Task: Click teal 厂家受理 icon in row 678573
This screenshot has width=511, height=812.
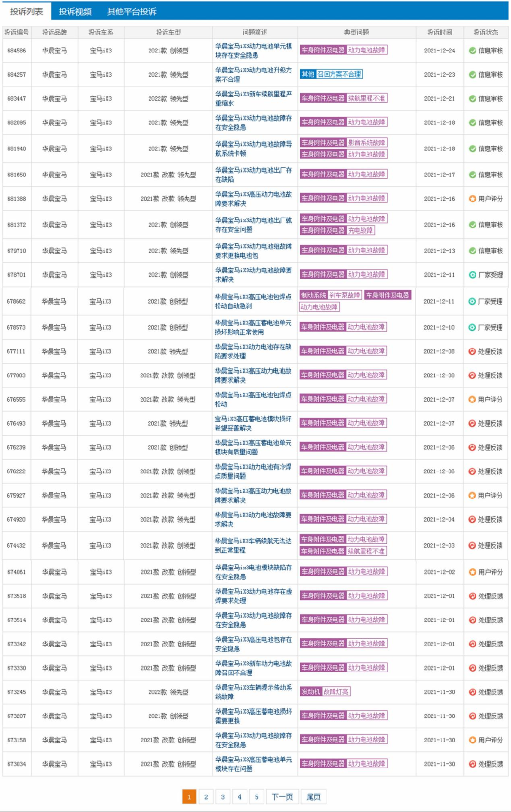Action: click(x=472, y=327)
